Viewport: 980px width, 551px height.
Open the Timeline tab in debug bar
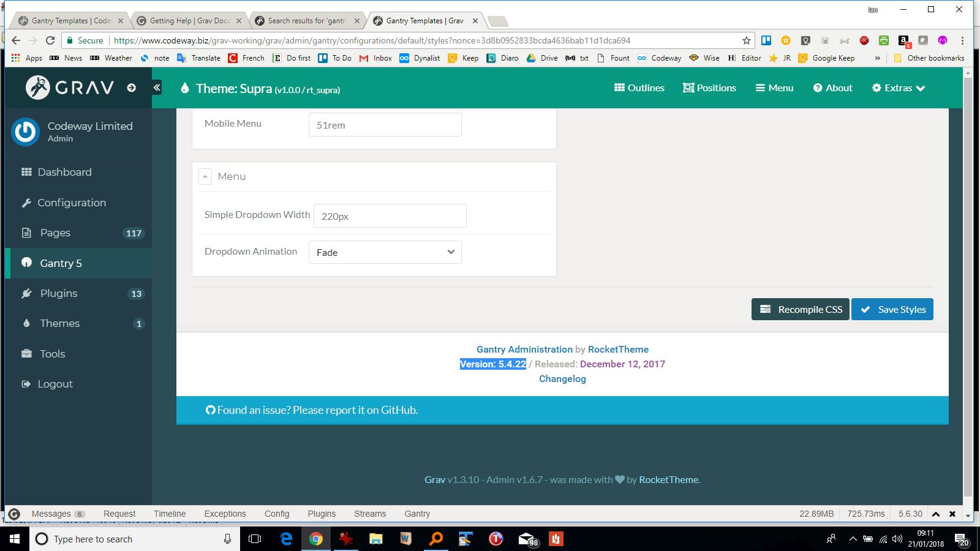point(170,514)
